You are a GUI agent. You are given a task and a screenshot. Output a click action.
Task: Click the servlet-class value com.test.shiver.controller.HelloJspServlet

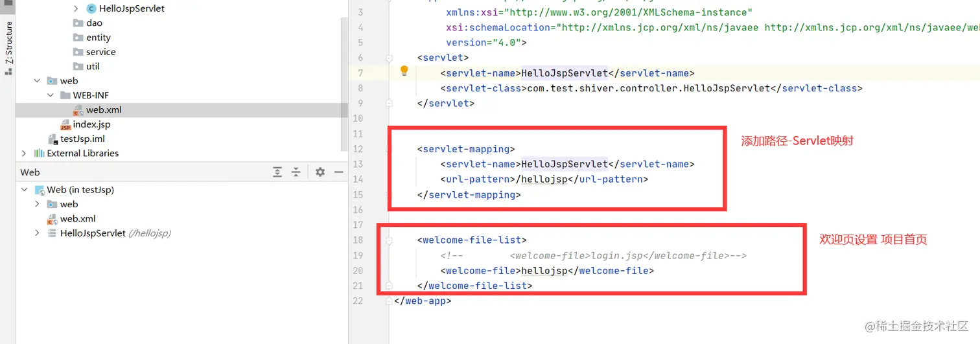coord(648,88)
